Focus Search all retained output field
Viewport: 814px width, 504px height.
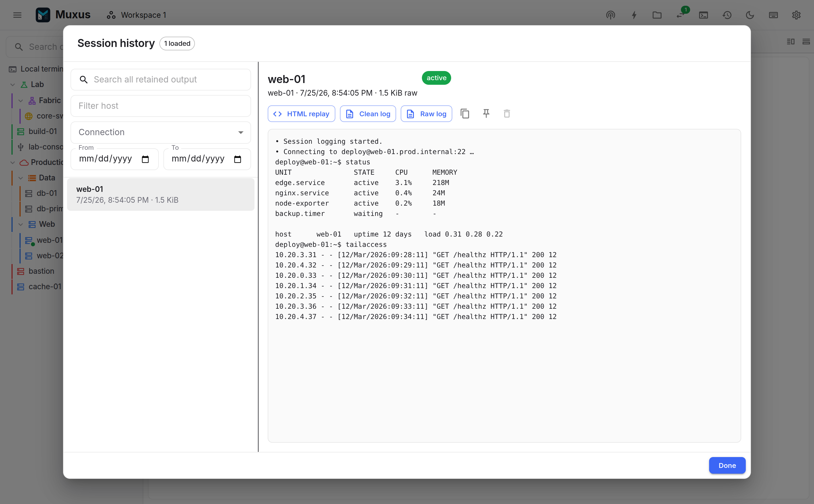click(161, 80)
